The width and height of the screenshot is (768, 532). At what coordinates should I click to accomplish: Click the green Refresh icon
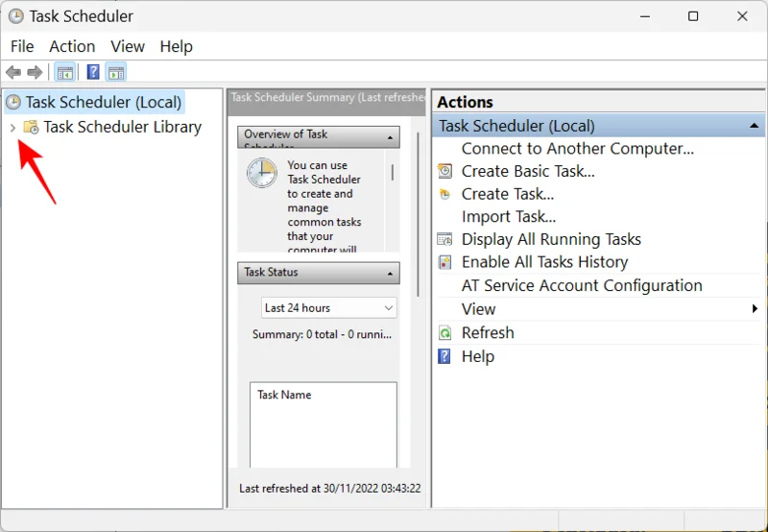point(444,332)
